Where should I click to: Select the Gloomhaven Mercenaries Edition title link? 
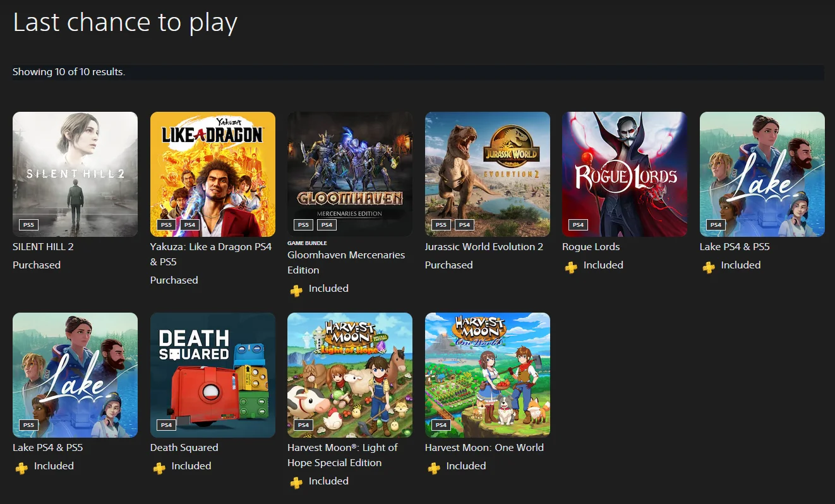[346, 263]
